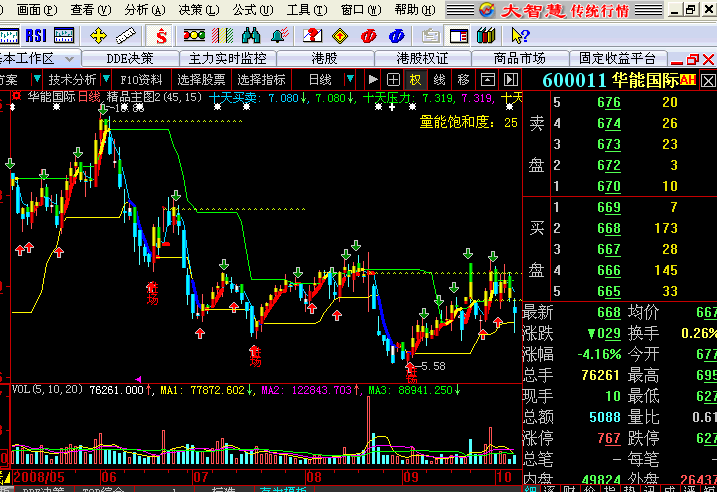Click the window layout icon
The height and width of the screenshot is (492, 717).
coord(459,36)
